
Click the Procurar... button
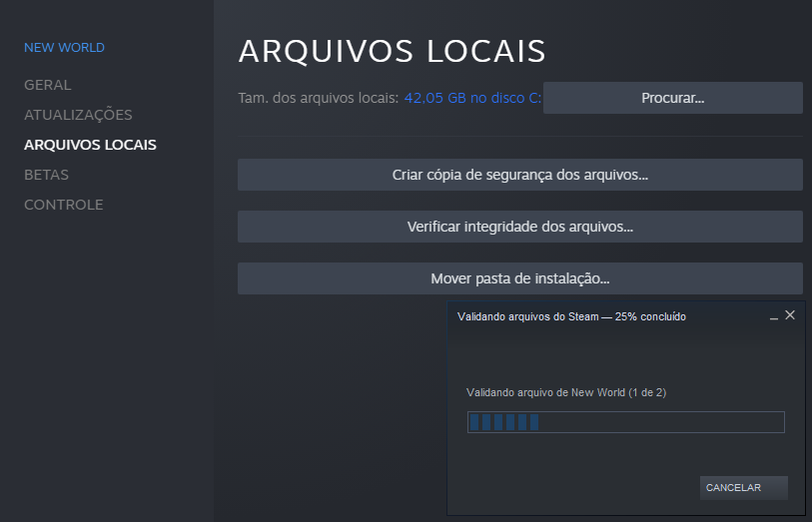673,98
